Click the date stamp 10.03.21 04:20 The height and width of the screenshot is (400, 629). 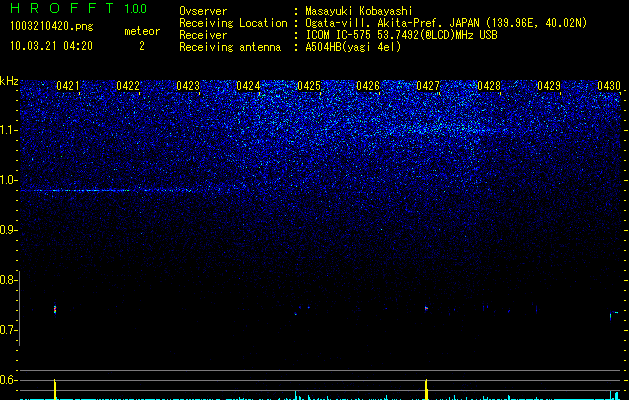[51, 46]
